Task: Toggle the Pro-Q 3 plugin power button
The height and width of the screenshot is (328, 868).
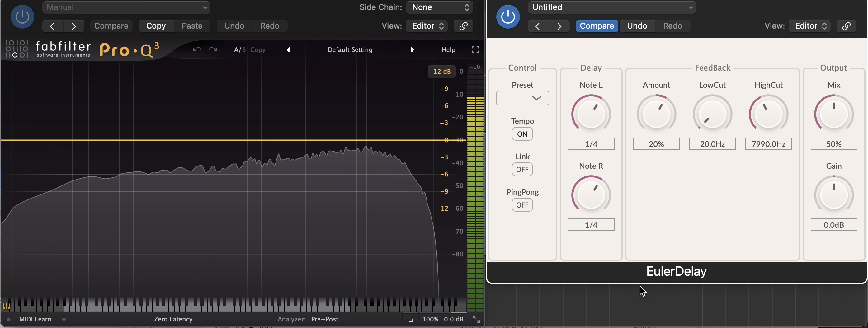Action: (x=22, y=16)
